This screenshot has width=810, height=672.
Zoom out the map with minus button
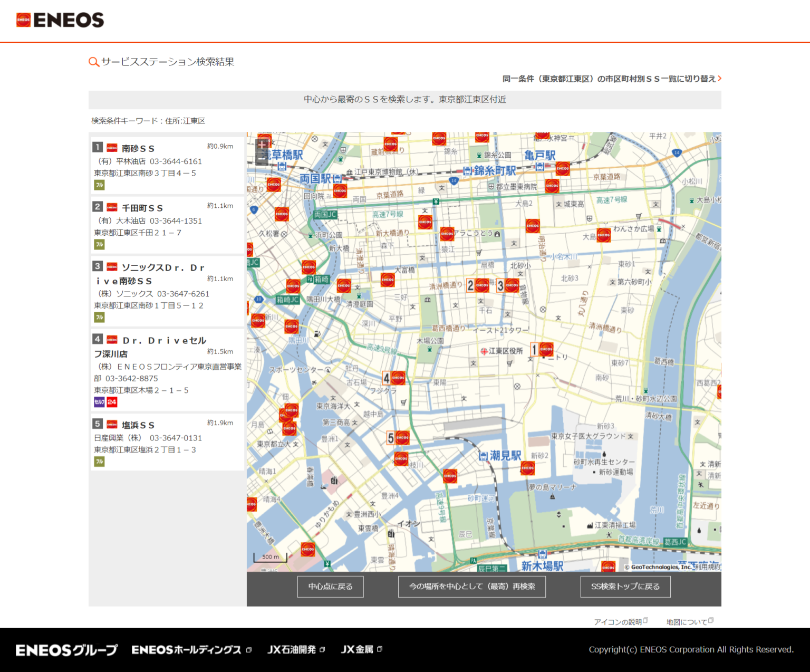[262, 158]
